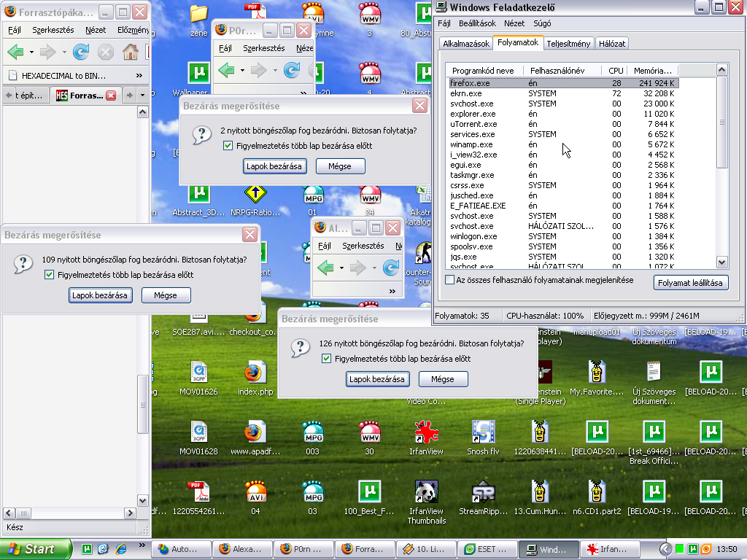The width and height of the screenshot is (747, 560).
Task: Switch to the Hálózat tab
Action: pos(612,44)
